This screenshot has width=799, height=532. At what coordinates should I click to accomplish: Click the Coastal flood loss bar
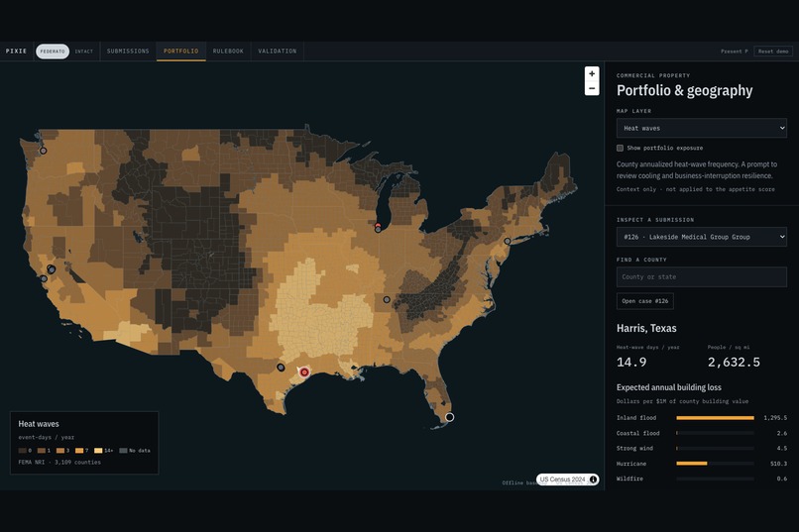click(x=715, y=433)
